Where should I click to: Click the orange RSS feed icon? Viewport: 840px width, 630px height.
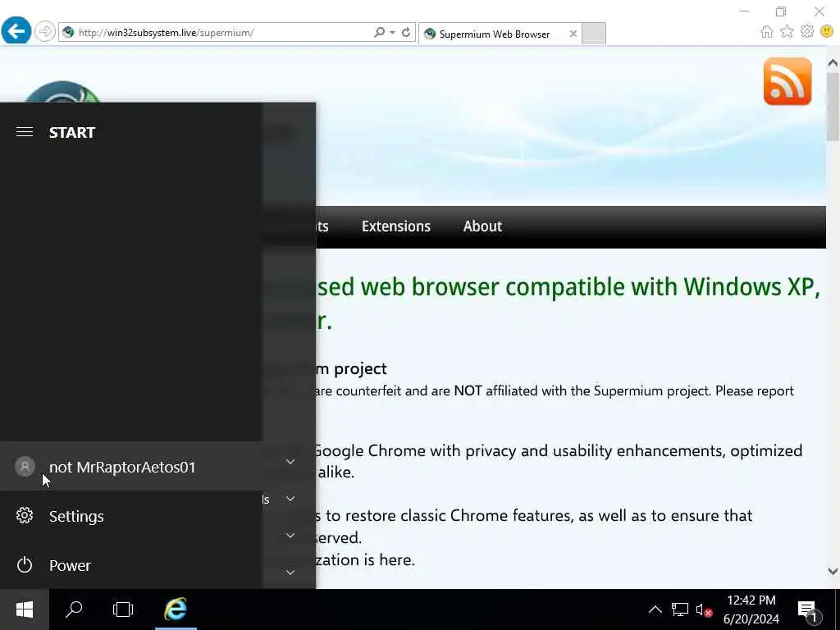(787, 81)
